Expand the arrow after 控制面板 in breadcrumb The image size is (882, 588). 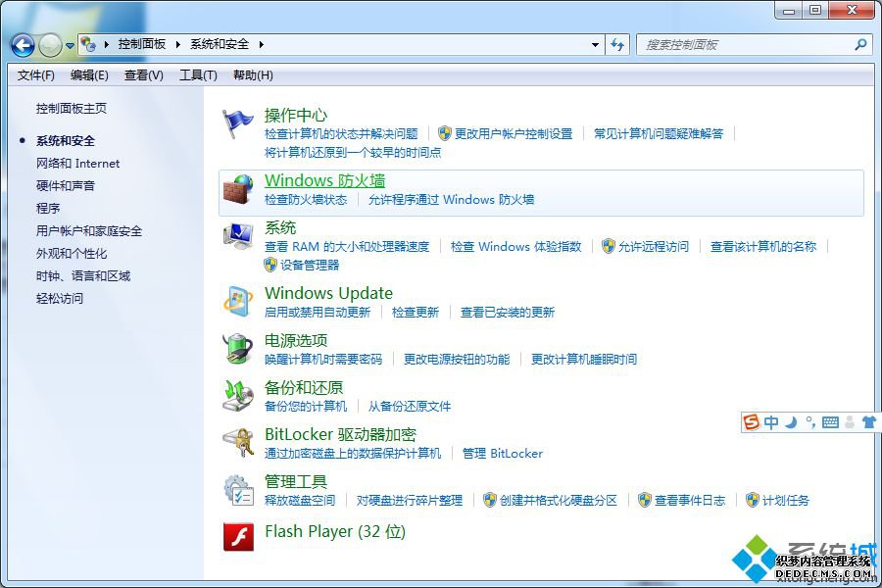177,44
